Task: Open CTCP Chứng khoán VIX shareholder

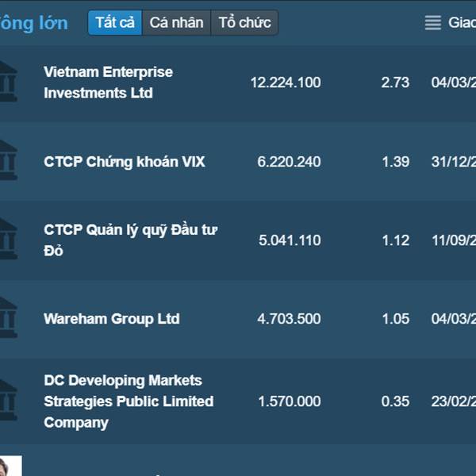Action: coord(125,162)
